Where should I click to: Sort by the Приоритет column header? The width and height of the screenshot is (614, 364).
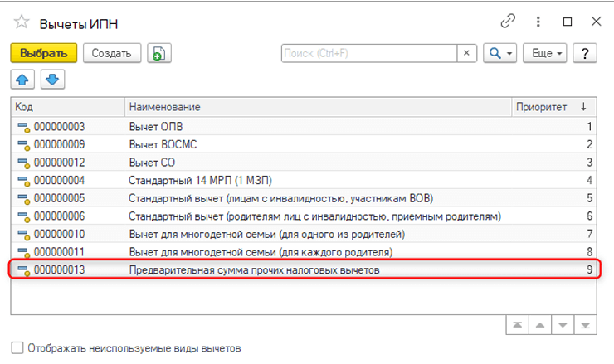point(543,107)
